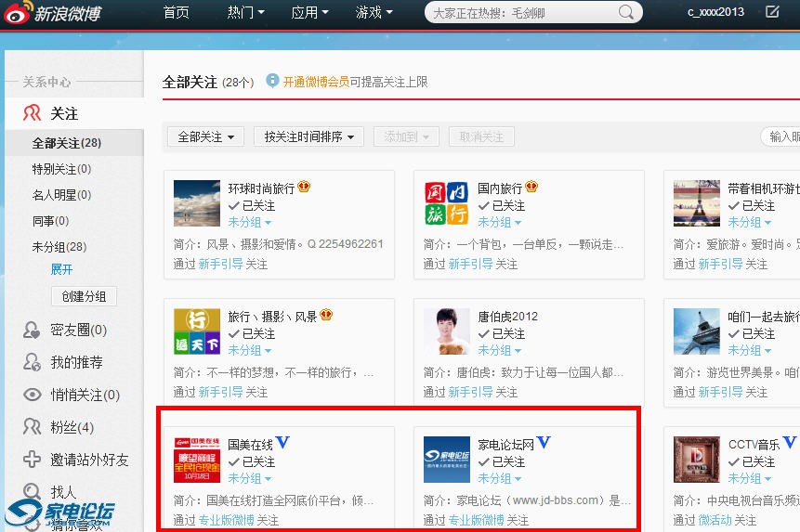This screenshot has width=800, height=532.
Task: Click the top search input field
Action: coord(524,13)
